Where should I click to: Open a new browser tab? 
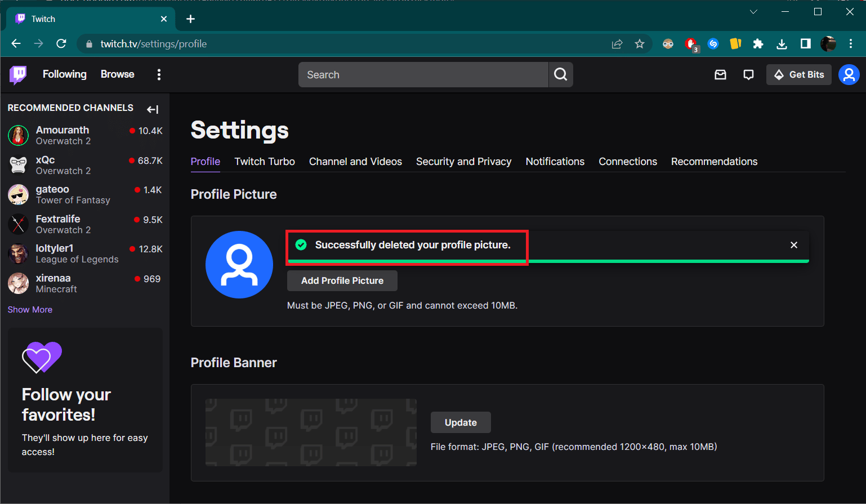pyautogui.click(x=190, y=19)
